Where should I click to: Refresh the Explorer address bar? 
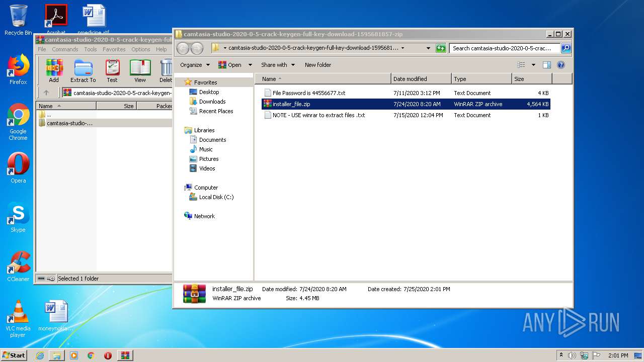[441, 48]
